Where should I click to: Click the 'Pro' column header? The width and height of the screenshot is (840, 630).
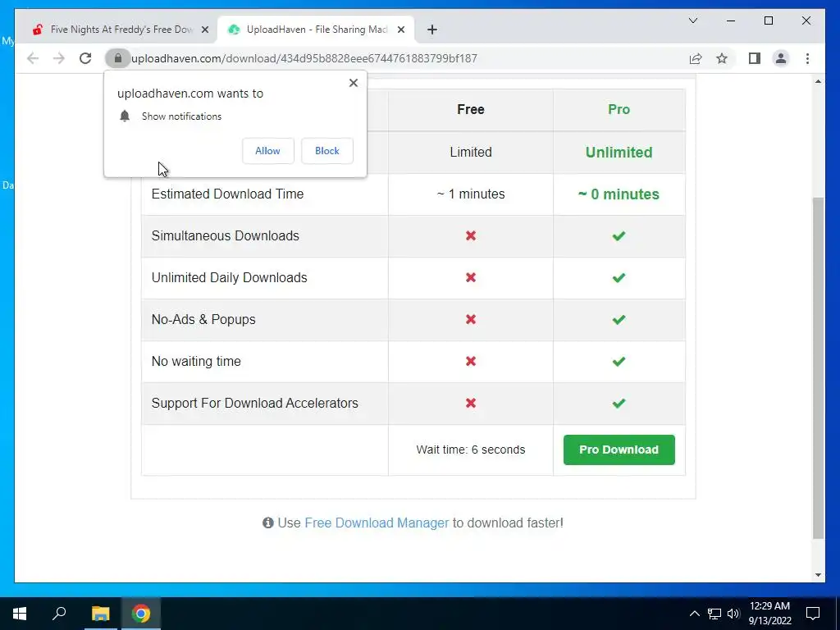click(619, 109)
